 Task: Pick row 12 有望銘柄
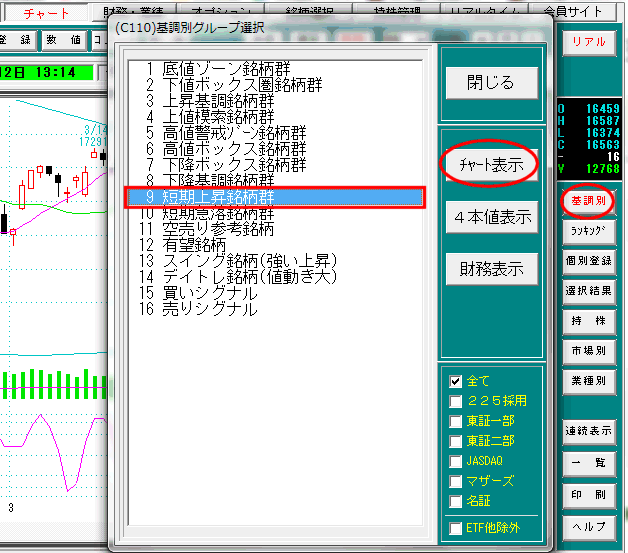coord(275,245)
